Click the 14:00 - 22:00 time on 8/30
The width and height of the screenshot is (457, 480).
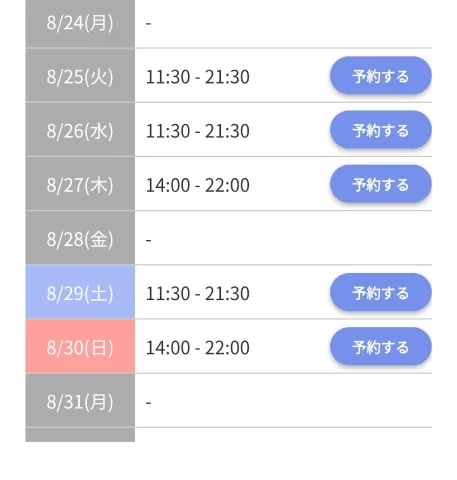[198, 348]
